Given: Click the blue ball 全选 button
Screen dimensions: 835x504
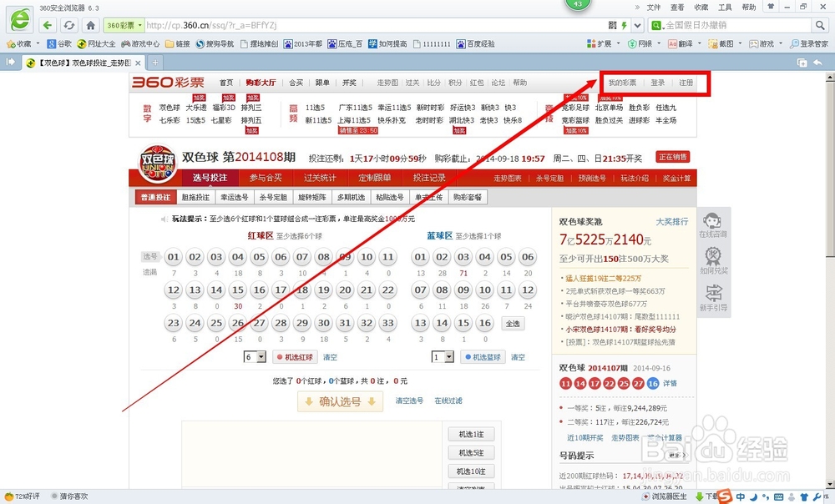Looking at the screenshot, I should coord(513,324).
